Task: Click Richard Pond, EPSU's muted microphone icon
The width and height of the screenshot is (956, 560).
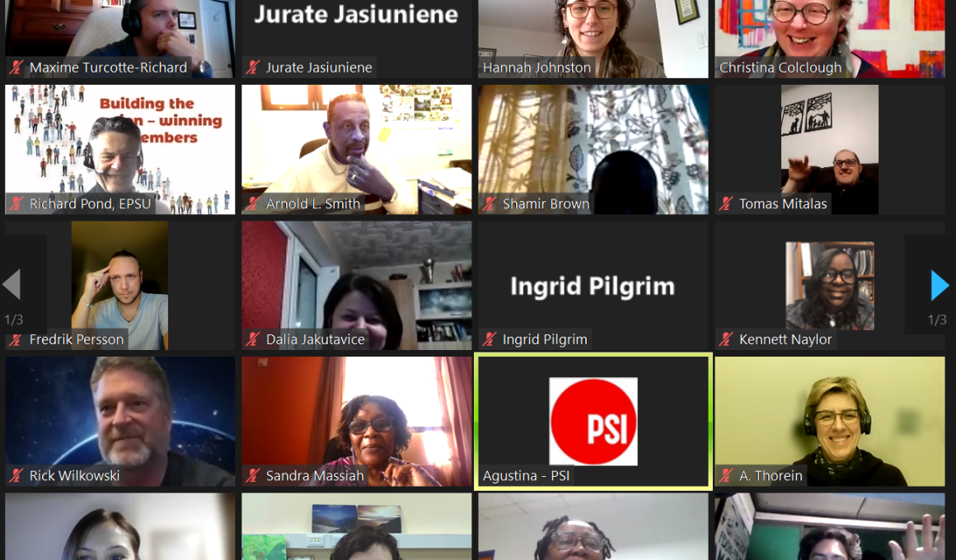Action: (x=16, y=203)
